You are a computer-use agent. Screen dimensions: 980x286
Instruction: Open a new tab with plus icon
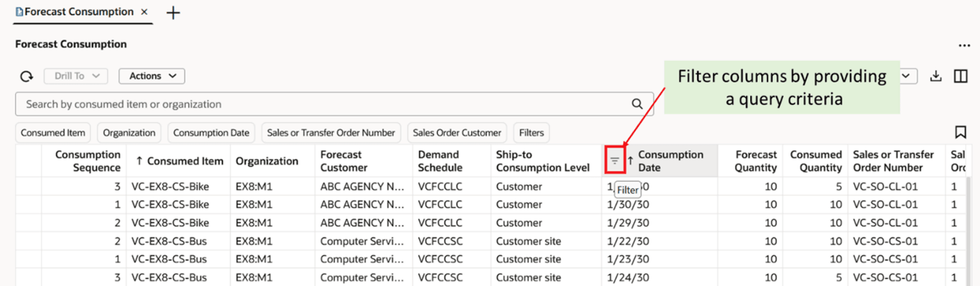pyautogui.click(x=173, y=13)
